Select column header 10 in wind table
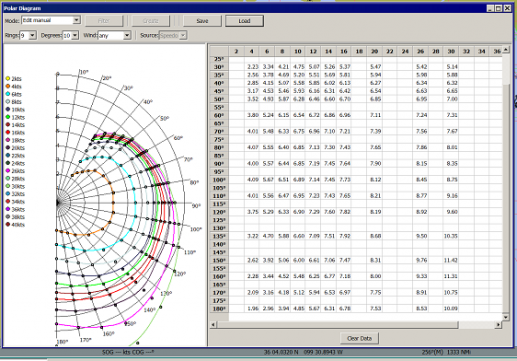The image size is (517, 361). pos(298,51)
